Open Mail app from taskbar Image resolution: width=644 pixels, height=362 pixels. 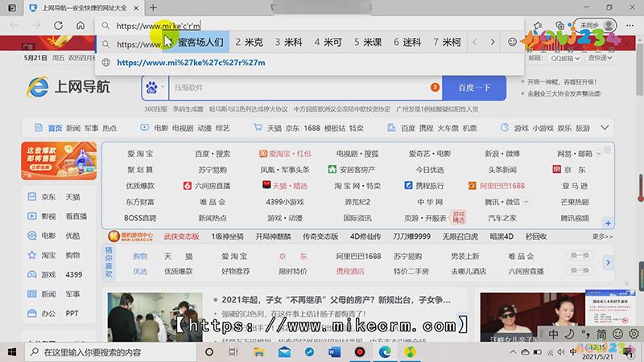point(284,352)
